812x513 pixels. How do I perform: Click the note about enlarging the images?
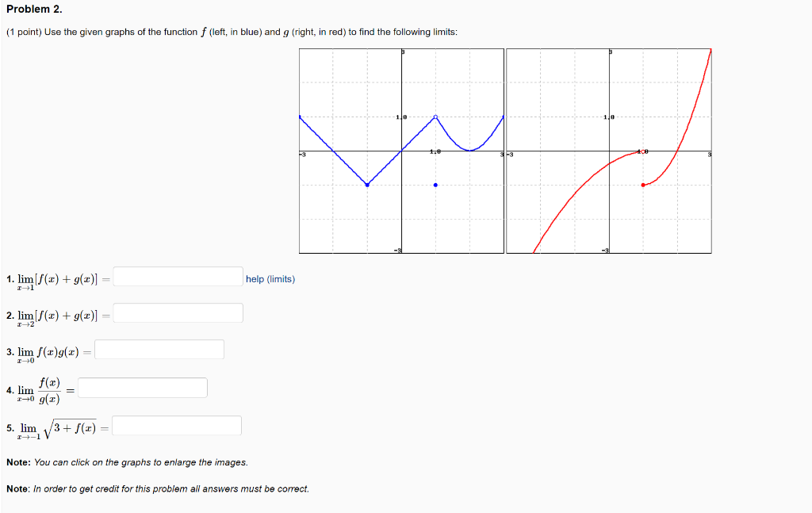click(128, 462)
